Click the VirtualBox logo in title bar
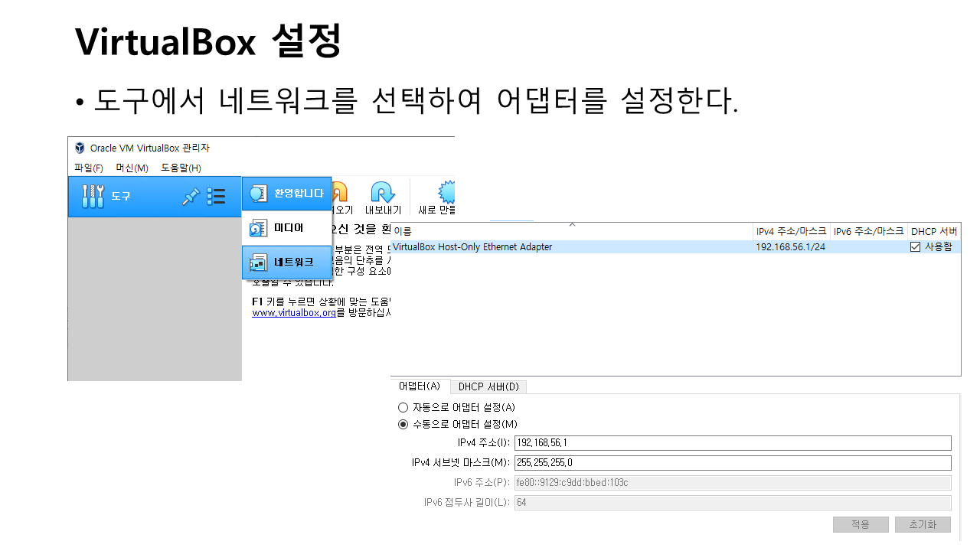This screenshot has height=551, width=980. point(80,148)
